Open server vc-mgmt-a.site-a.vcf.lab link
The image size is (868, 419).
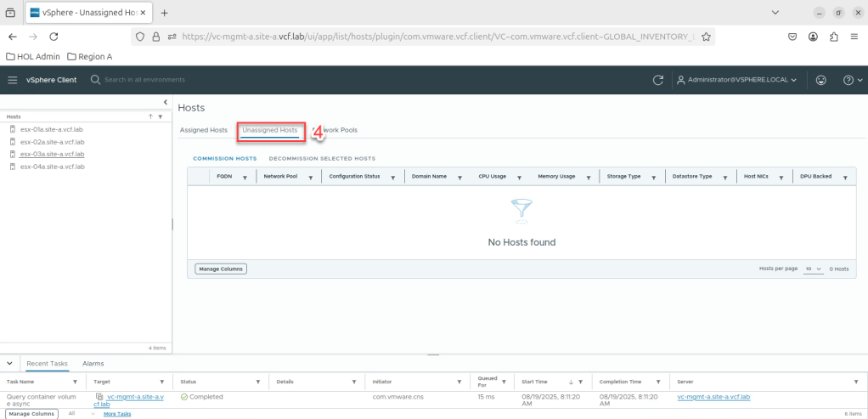713,397
